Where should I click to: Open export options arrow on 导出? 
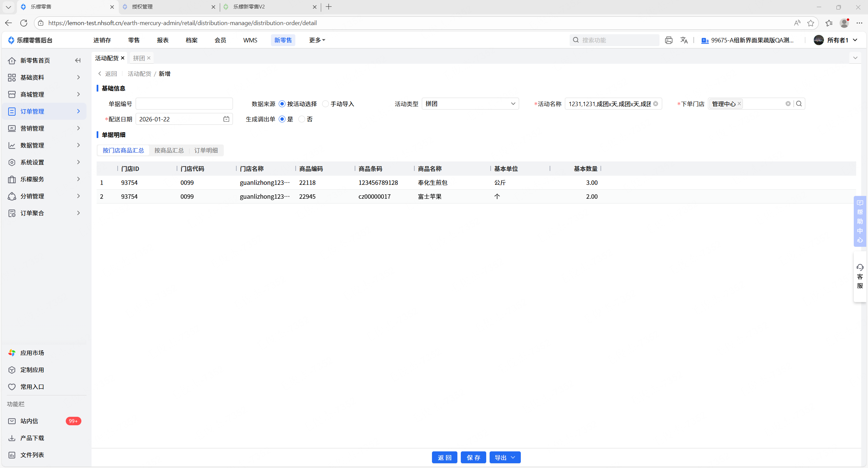coord(513,457)
